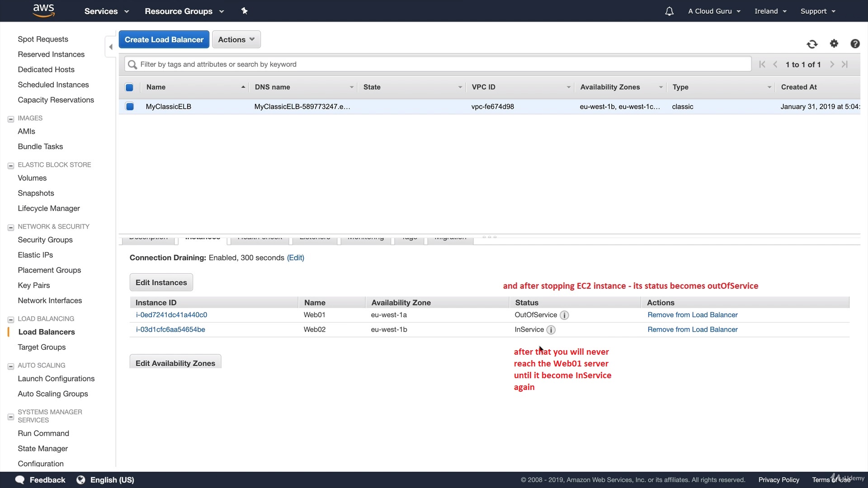Open Security Groups in sidebar
868x488 pixels.
(x=45, y=240)
